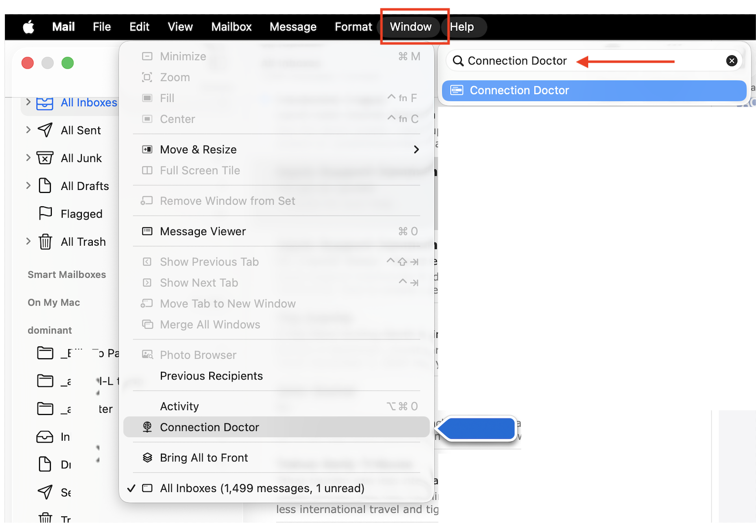Choose Message Viewer menu item
Screen dimensions: 756x532
tap(276, 231)
